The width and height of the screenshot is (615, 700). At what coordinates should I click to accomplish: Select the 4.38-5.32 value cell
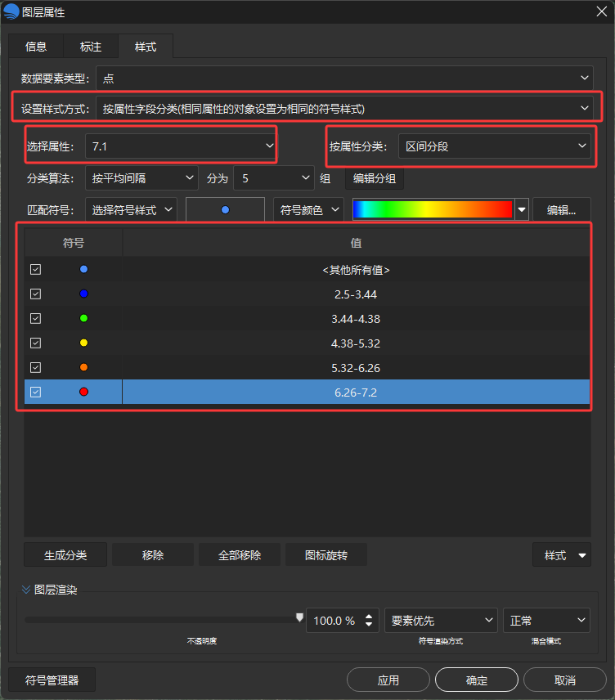pyautogui.click(x=356, y=343)
